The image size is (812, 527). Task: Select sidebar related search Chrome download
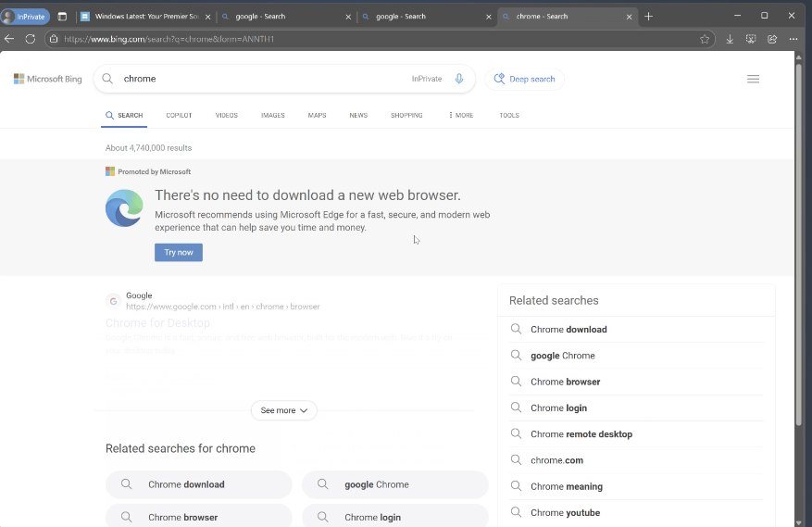[636, 330]
